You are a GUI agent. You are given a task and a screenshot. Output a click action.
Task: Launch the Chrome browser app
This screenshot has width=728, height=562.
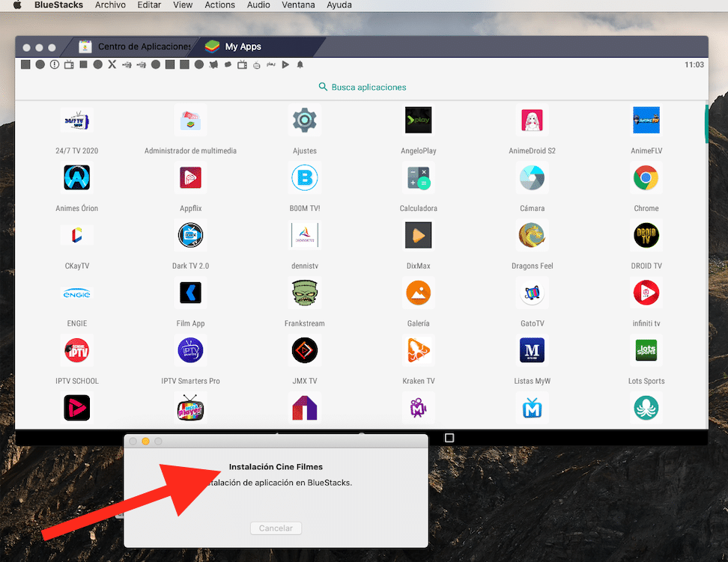tap(646, 178)
